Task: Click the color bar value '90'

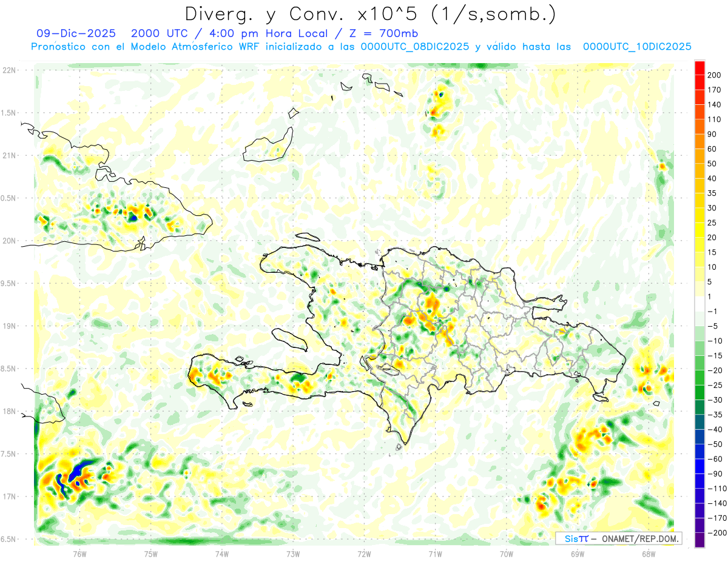Action: (713, 134)
